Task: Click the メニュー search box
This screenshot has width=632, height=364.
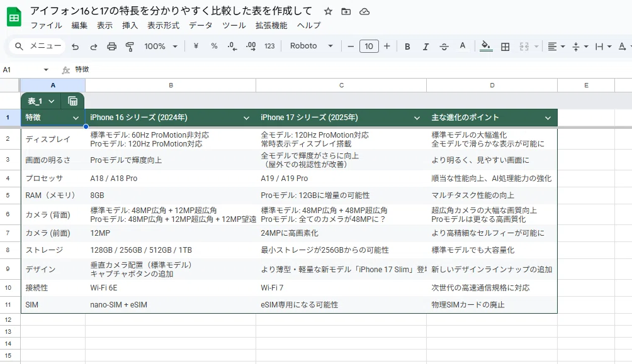Action: 37,47
